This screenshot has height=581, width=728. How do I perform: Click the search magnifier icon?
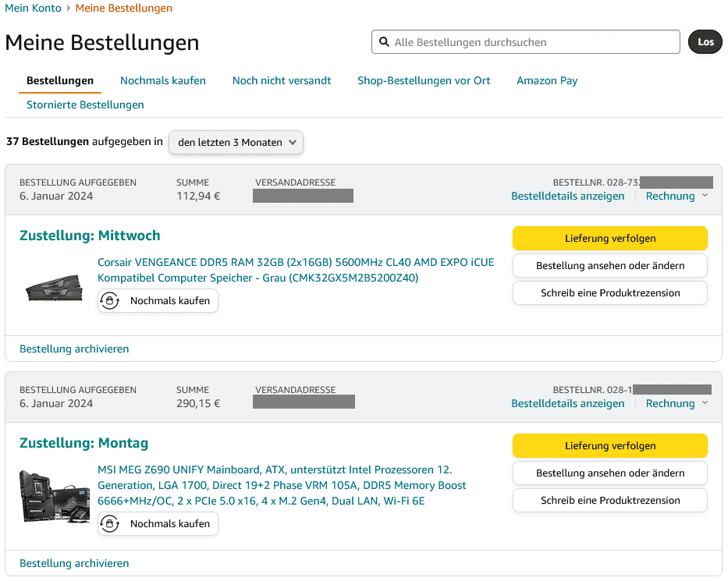[384, 42]
